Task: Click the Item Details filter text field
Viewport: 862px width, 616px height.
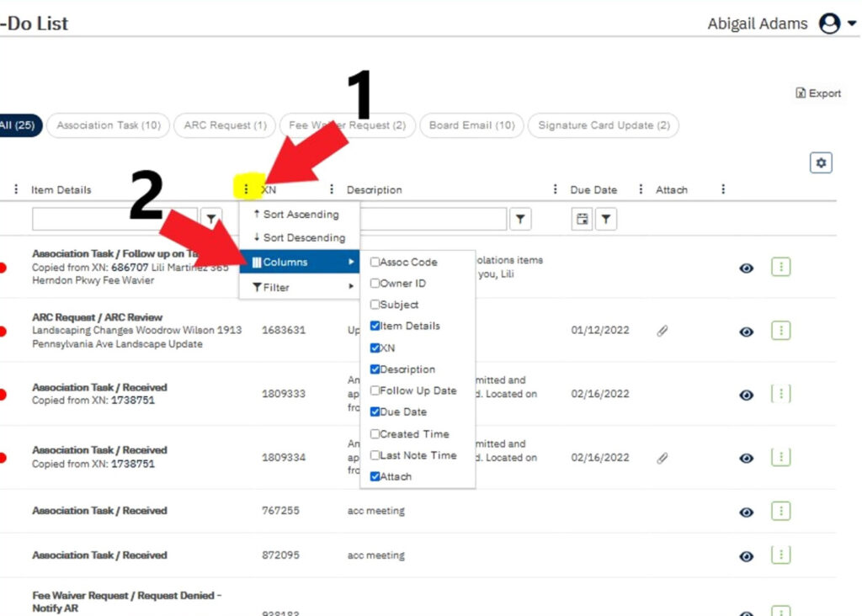Action: pyautogui.click(x=114, y=219)
